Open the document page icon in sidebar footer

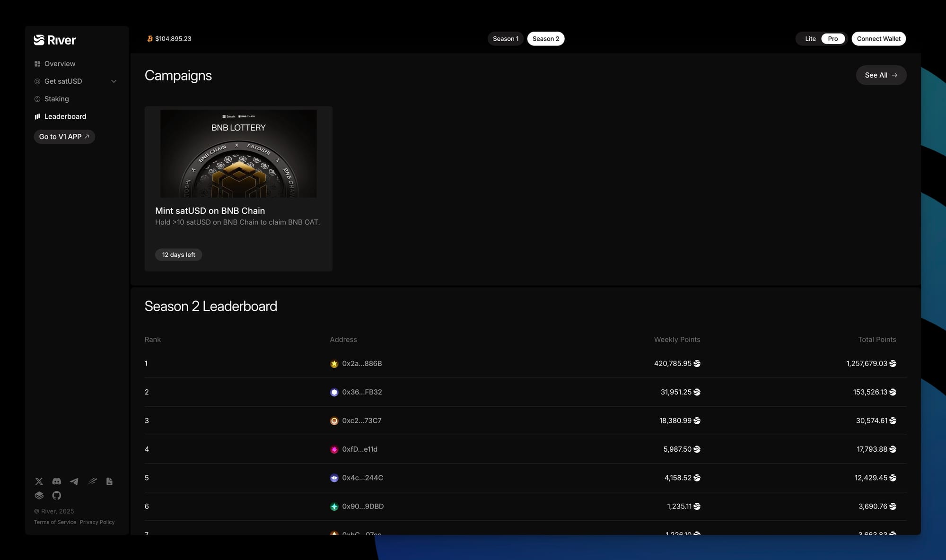109,481
